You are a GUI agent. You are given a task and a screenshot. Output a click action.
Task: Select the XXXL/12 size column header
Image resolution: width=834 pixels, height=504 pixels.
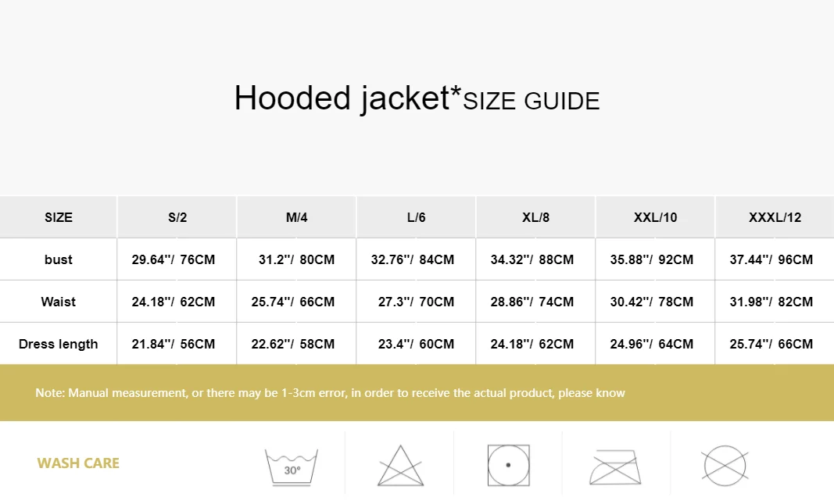point(775,217)
